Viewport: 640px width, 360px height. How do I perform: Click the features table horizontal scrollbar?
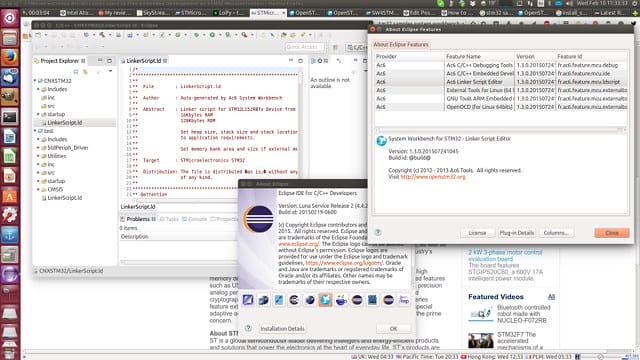click(x=500, y=129)
